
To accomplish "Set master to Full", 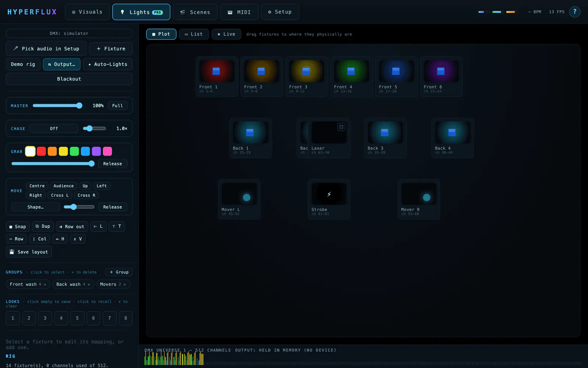I will (x=118, y=106).
